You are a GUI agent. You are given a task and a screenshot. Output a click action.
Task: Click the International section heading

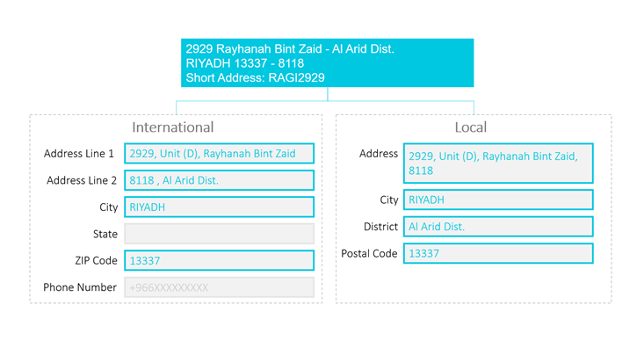(172, 127)
